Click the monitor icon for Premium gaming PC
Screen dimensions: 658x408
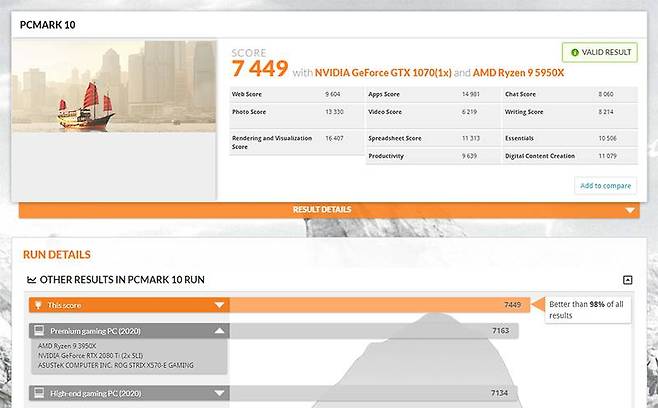(x=39, y=330)
